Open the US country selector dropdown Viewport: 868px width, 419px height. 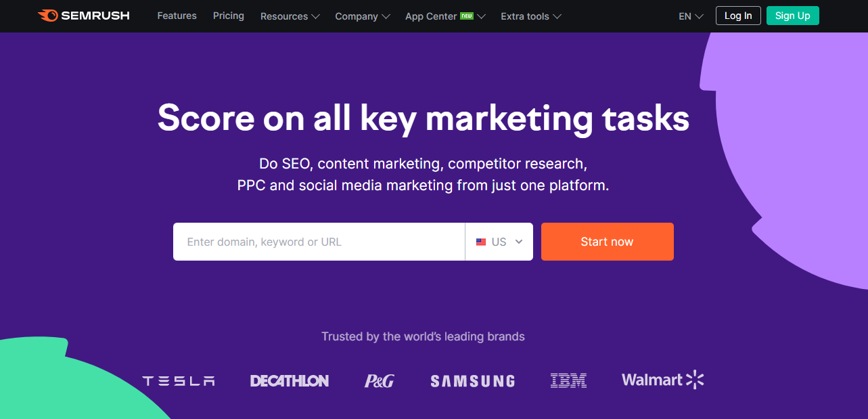point(499,242)
